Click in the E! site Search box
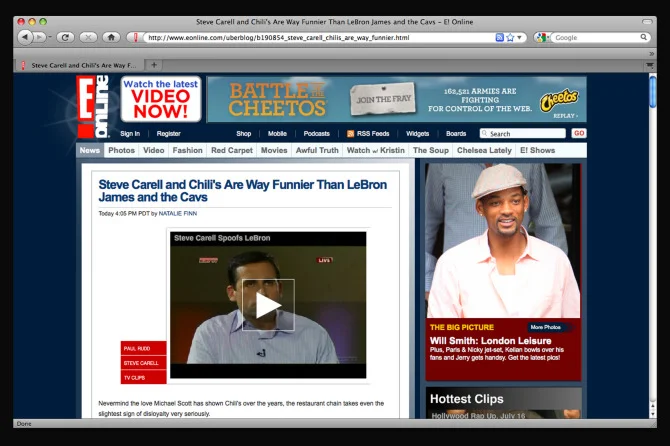Screen dimensions: 670x446 tap(523, 134)
